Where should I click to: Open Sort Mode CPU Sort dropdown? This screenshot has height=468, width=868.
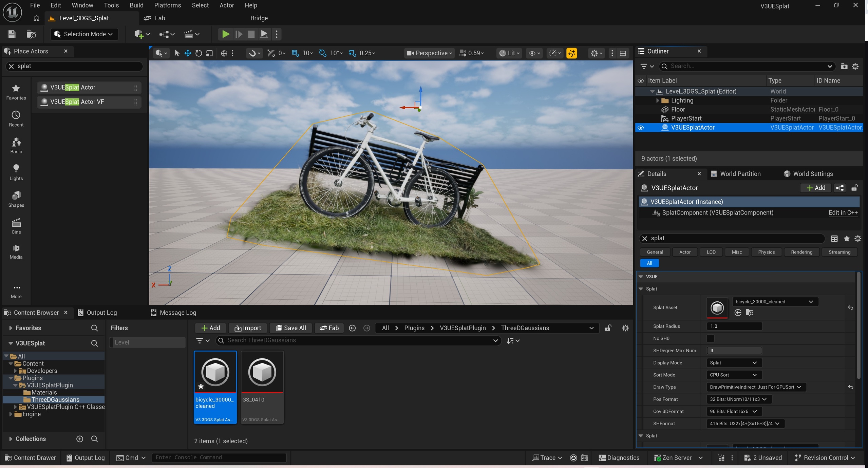click(734, 375)
